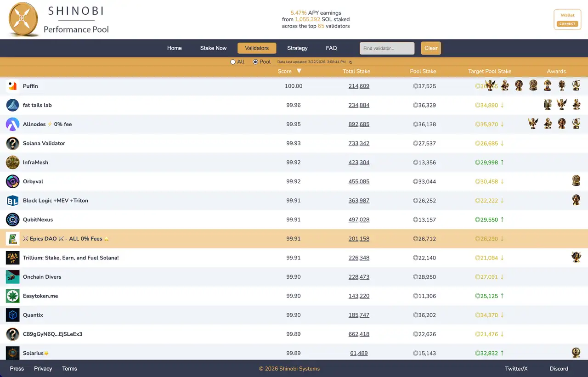Select the All radio button

pos(233,62)
